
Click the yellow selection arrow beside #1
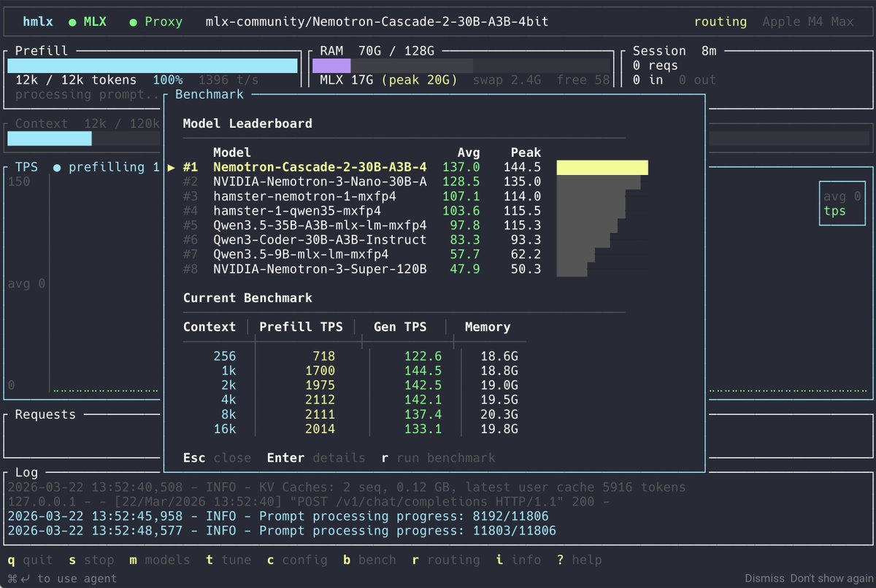point(172,167)
